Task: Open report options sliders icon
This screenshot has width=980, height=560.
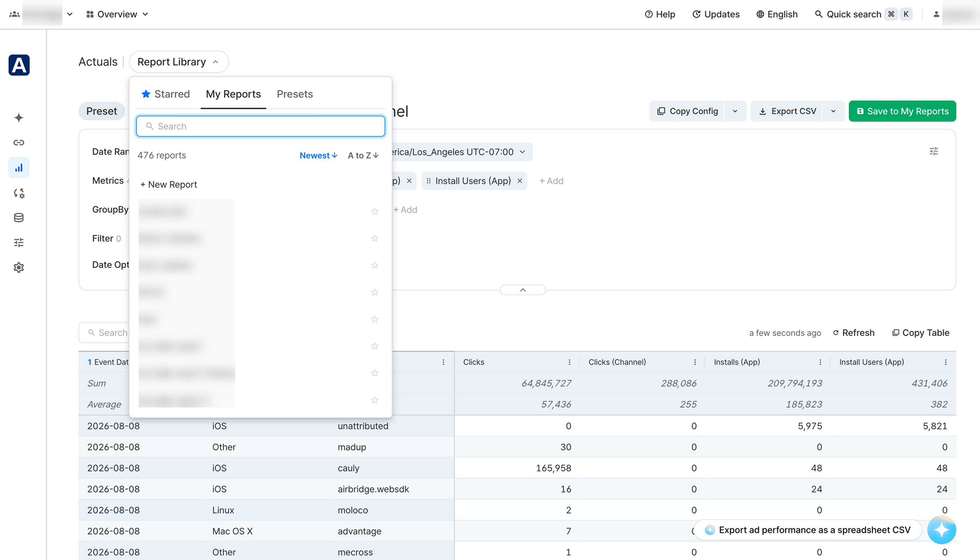Action: pos(934,151)
